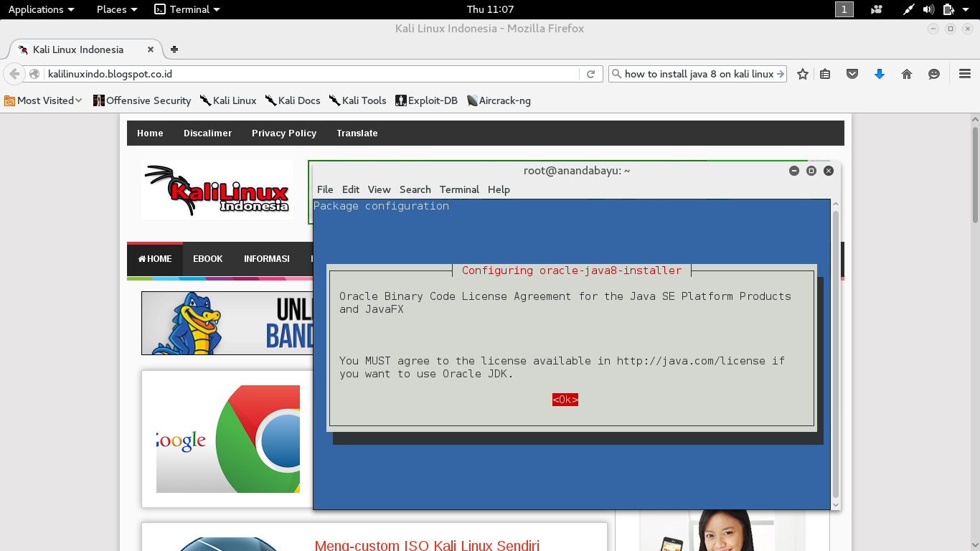Image resolution: width=980 pixels, height=551 pixels.
Task: Select the INFORMASI blog navigation tab
Action: click(267, 259)
